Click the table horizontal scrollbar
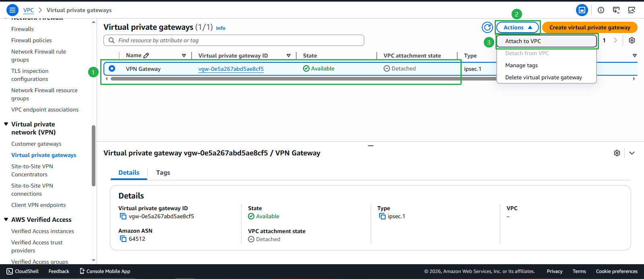 tap(303, 79)
